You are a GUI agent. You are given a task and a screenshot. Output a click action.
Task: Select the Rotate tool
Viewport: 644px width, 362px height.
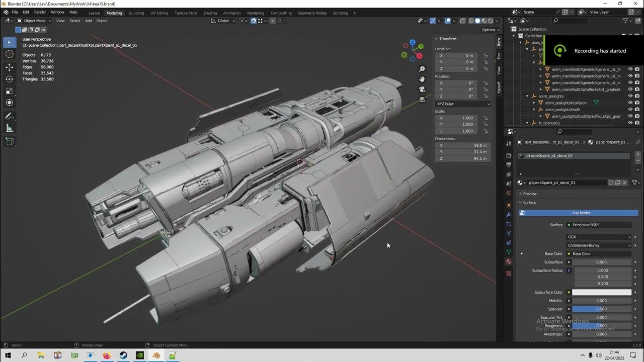tap(9, 79)
